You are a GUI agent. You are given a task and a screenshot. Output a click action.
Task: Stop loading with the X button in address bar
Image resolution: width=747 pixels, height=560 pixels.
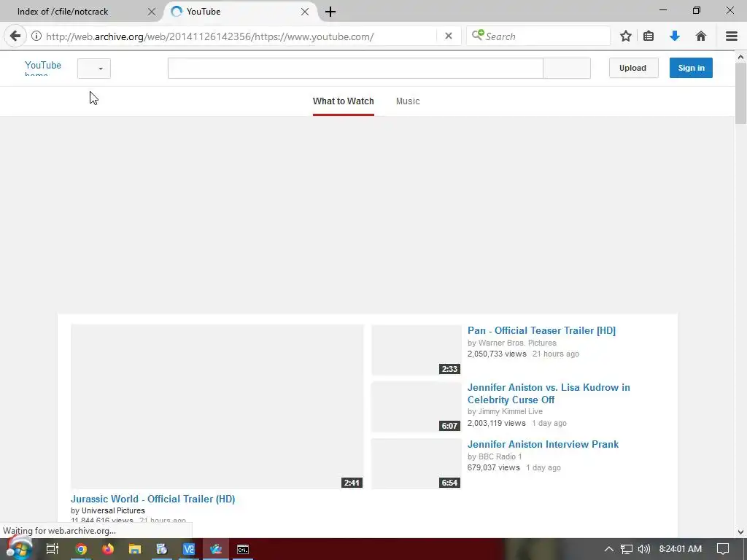tap(449, 36)
